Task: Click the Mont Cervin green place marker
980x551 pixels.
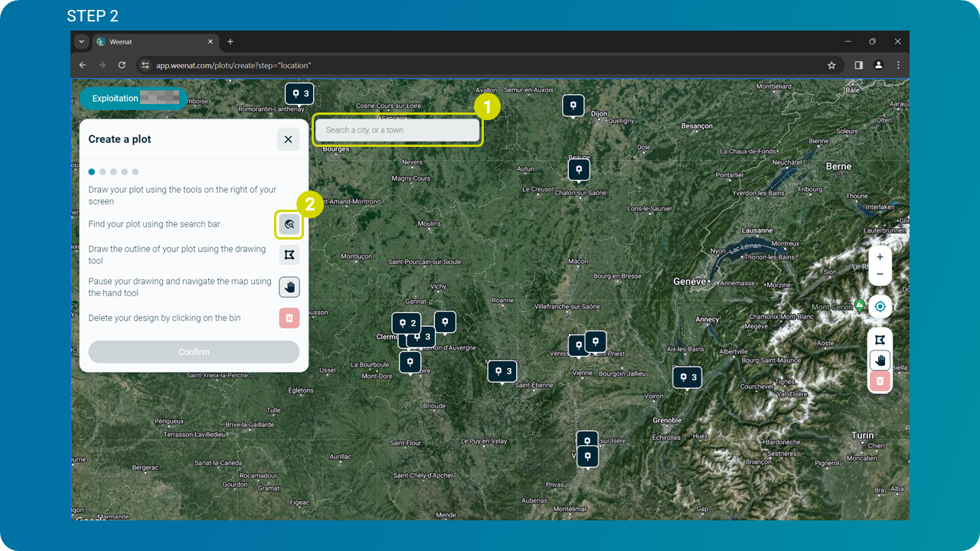Action: [860, 305]
